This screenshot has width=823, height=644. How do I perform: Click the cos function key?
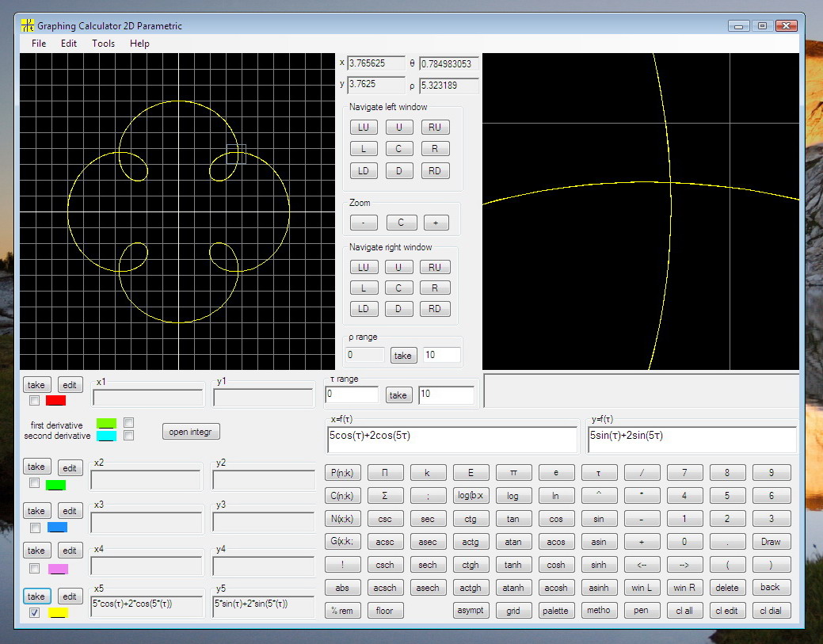(x=556, y=519)
